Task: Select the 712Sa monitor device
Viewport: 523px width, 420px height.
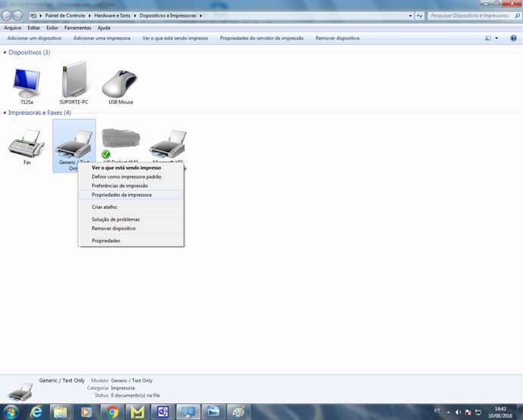Action: pos(27,82)
